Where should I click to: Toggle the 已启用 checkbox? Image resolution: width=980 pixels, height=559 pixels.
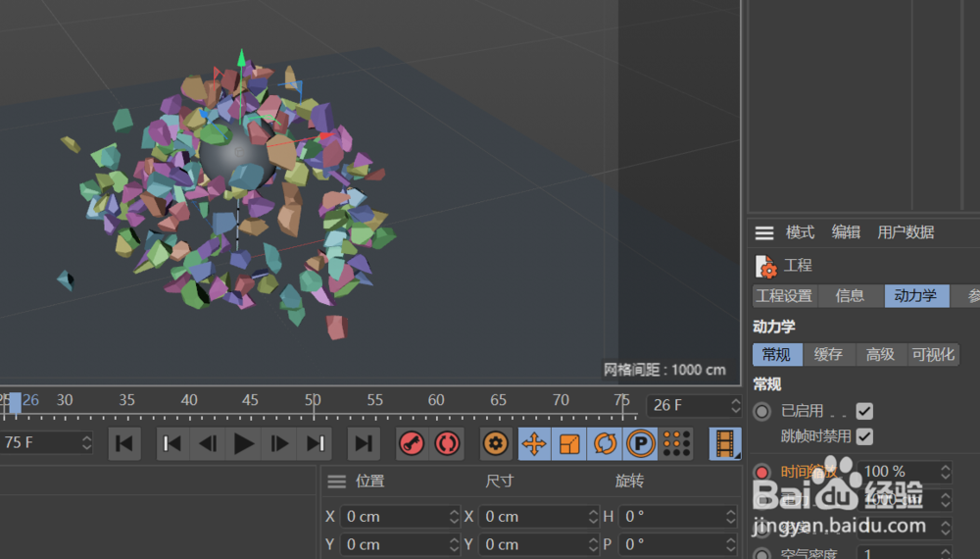(x=864, y=411)
